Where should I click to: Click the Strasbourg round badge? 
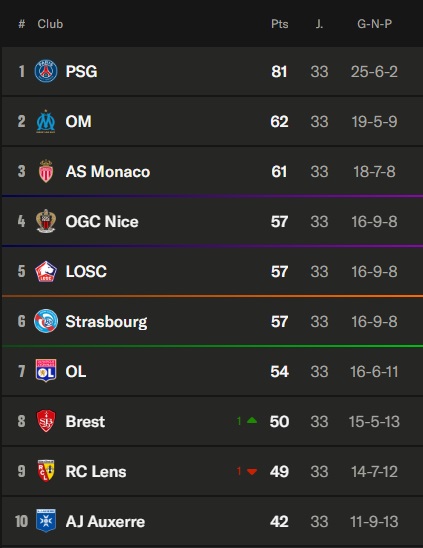coord(46,321)
